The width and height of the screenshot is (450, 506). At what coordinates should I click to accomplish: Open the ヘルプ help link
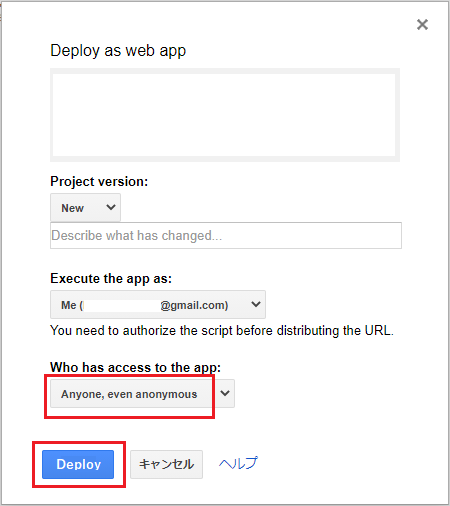238,463
